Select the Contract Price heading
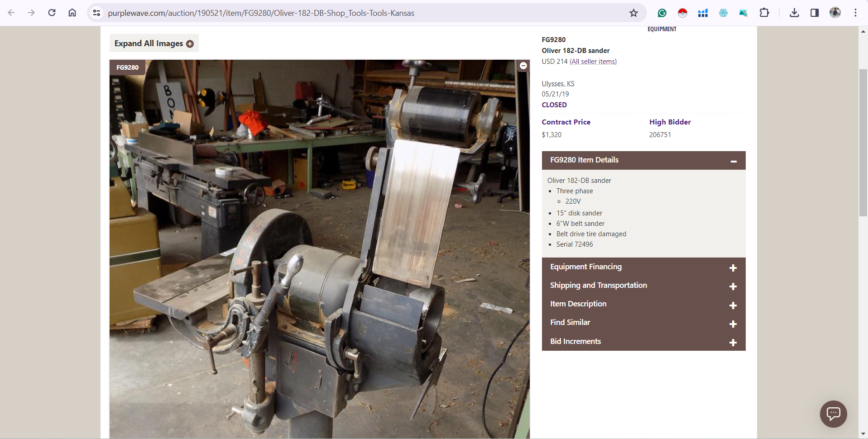This screenshot has width=868, height=439. (566, 122)
